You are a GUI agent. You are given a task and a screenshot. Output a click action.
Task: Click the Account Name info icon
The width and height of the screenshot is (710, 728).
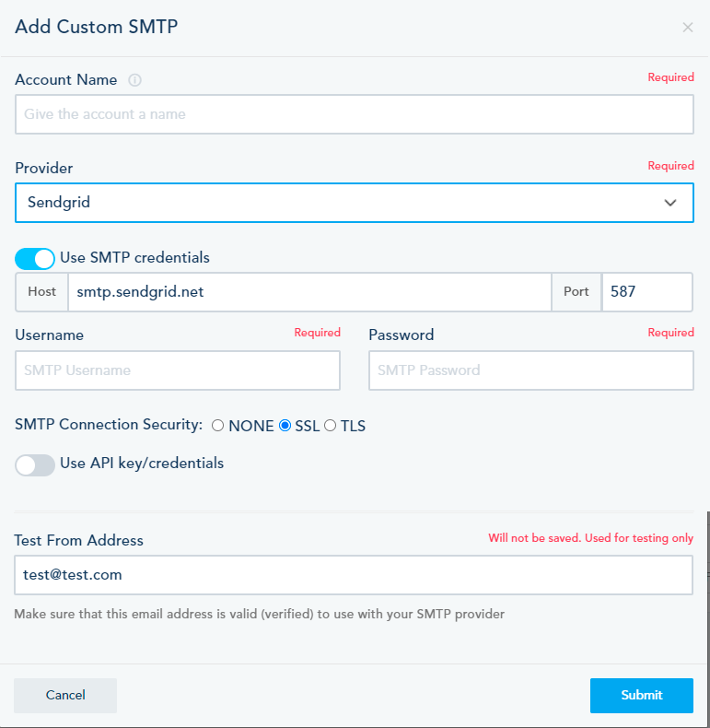[x=134, y=80]
